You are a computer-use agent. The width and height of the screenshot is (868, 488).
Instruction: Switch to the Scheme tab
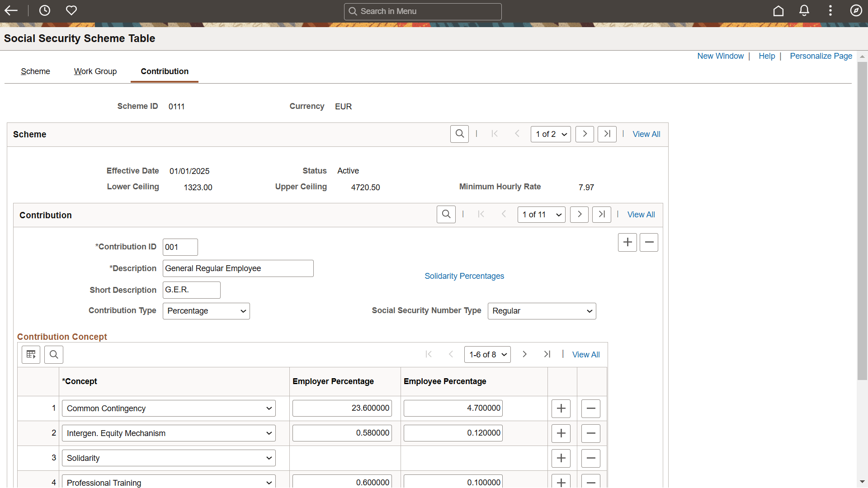pos(35,71)
